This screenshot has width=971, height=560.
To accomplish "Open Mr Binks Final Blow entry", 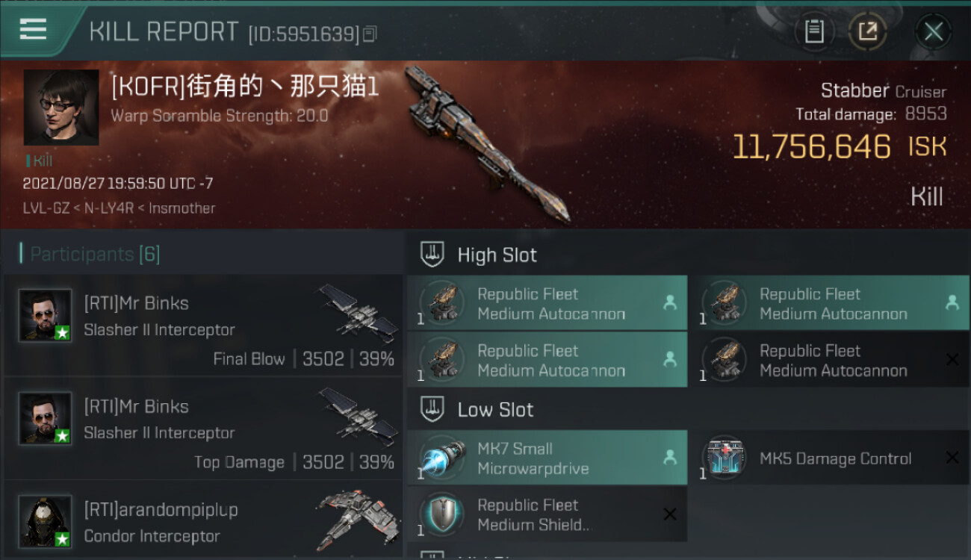I will tap(203, 326).
